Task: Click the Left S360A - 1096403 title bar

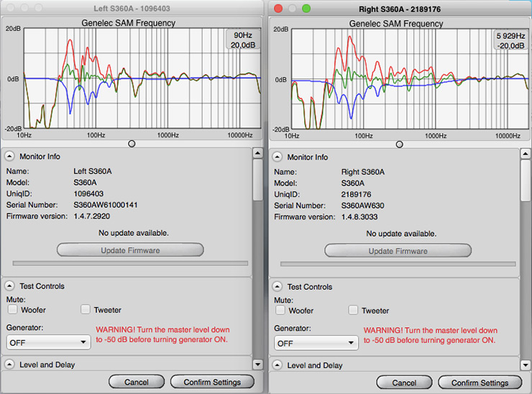Action: pos(132,9)
